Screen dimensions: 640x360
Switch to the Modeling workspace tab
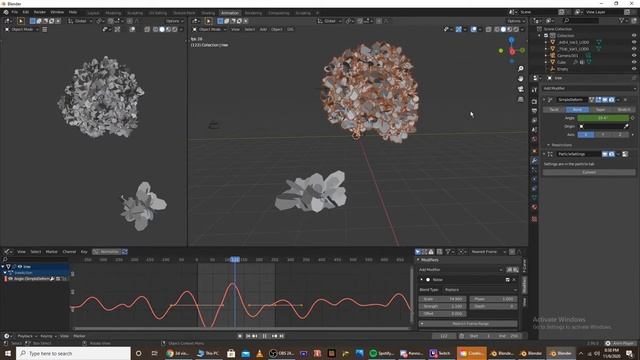pyautogui.click(x=113, y=13)
